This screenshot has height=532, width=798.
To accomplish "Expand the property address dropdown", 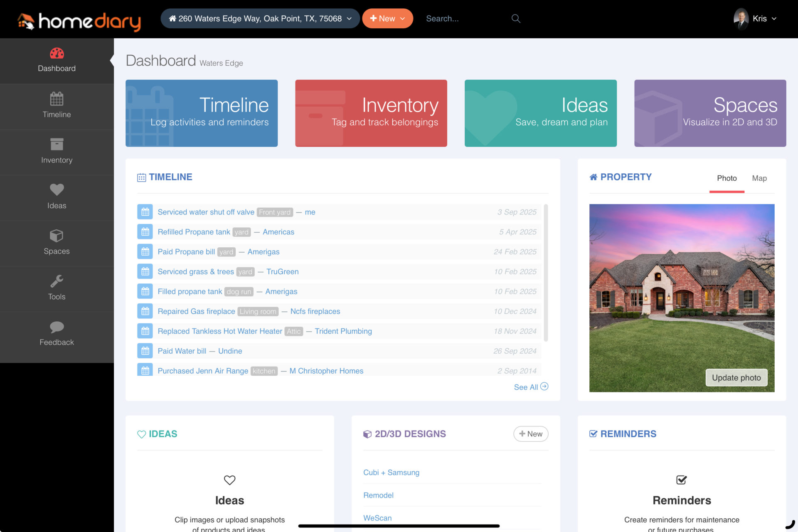I will click(260, 19).
